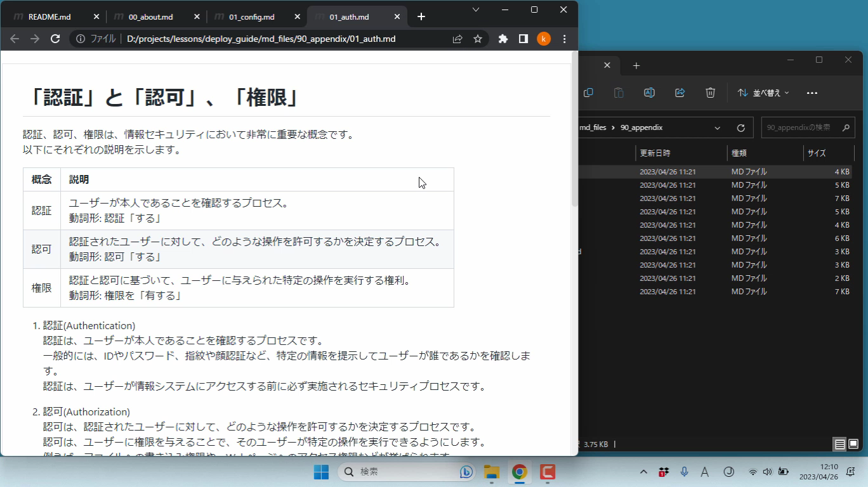
Task: Click the Explorer share icon
Action: [680, 93]
